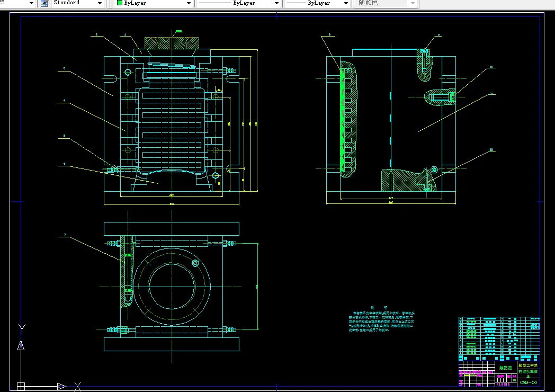This screenshot has width=555, height=392.
Task: Click the UCS X axis arrow
Action: tap(61, 386)
